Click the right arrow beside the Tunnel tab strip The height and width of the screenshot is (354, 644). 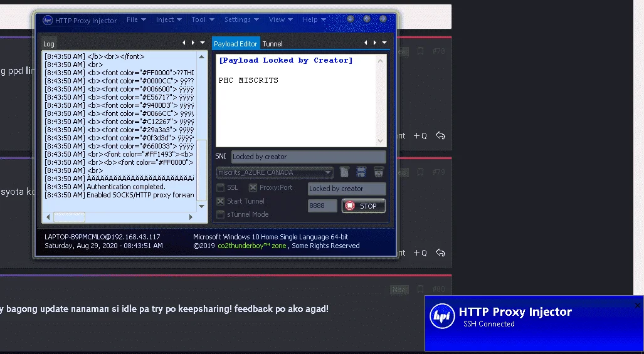click(374, 43)
